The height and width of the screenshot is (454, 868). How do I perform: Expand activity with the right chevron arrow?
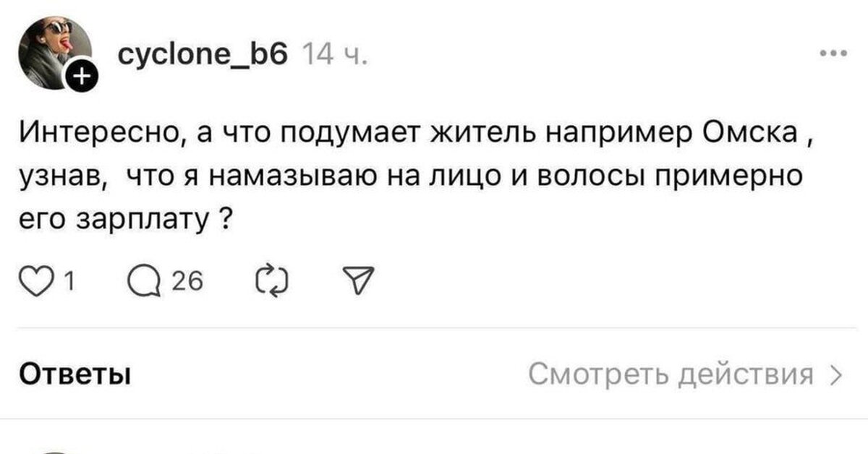click(835, 376)
